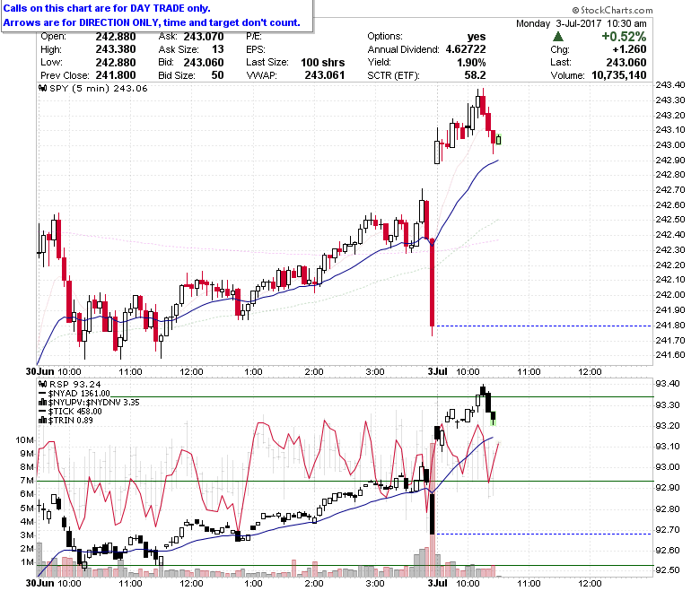Click the Bid value '243.060'
Screen dimensions: 700x591
click(204, 63)
